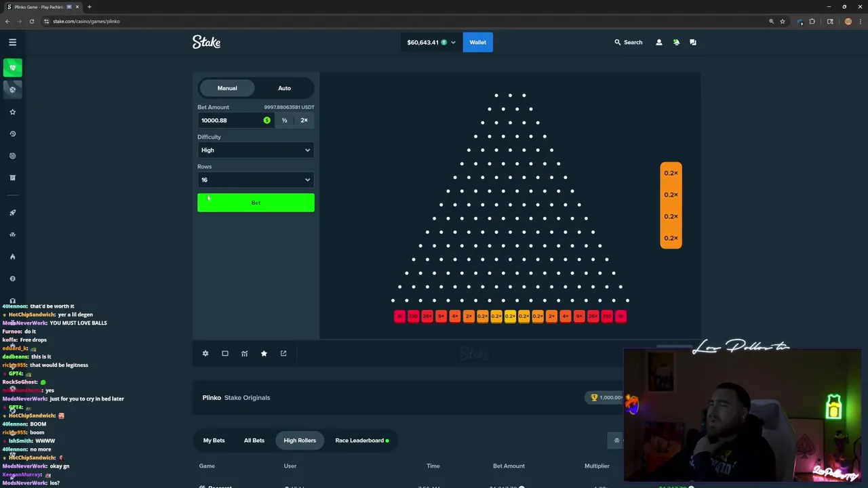Click the Chrome profile avatar
Viewport: 868px width, 488px height.
848,21
